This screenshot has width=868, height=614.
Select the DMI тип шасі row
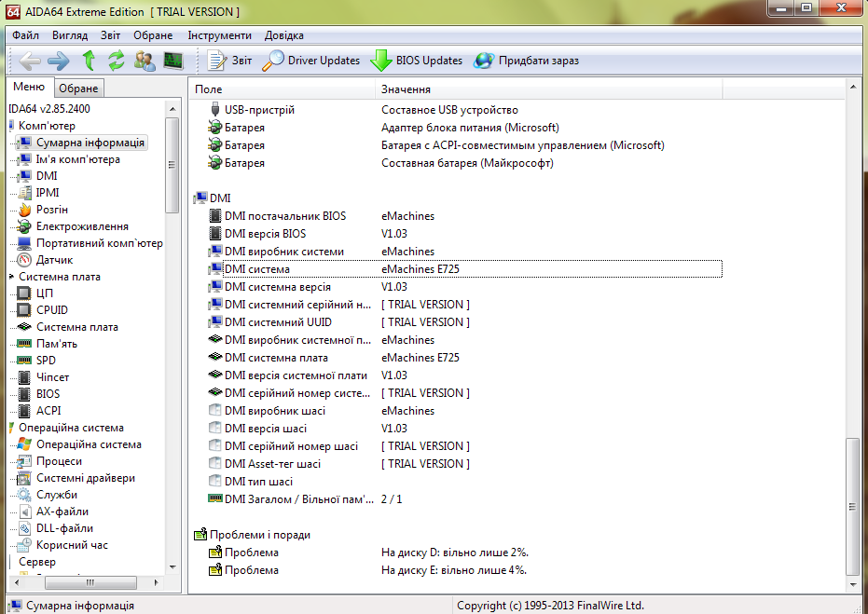(464, 482)
